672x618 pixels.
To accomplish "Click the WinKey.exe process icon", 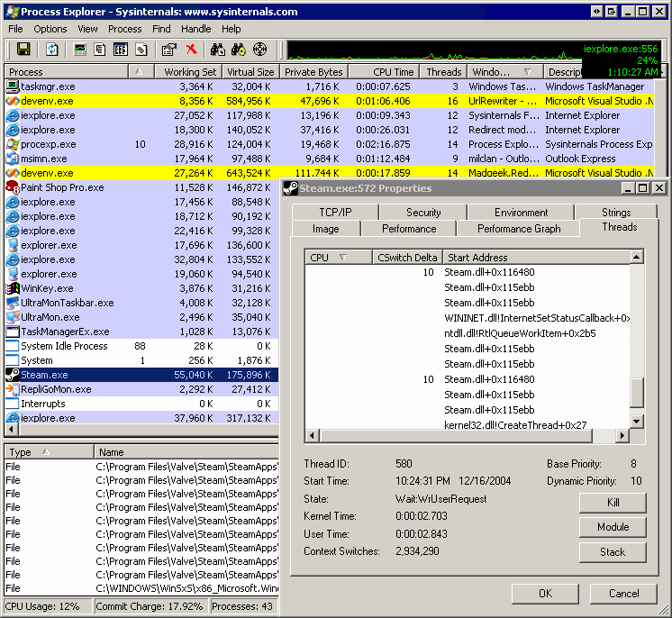I will coord(13,288).
